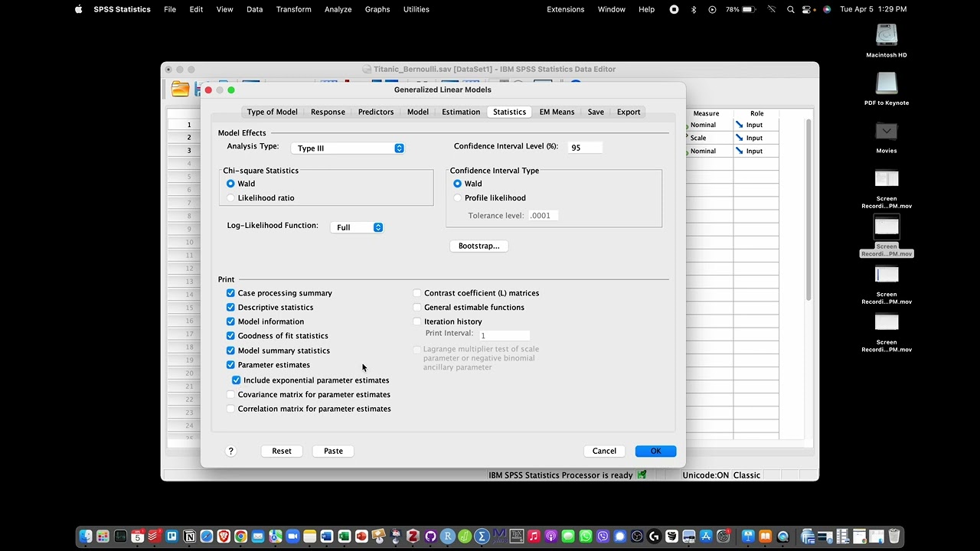
Task: Uncheck Case processing summary
Action: [x=230, y=293]
